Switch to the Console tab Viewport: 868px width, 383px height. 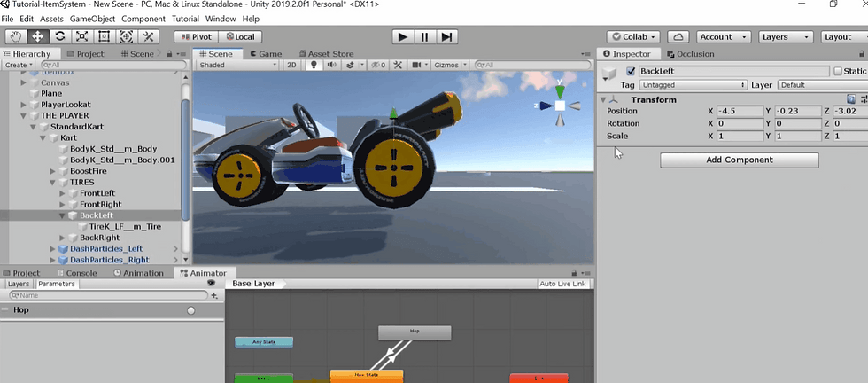[x=76, y=273]
